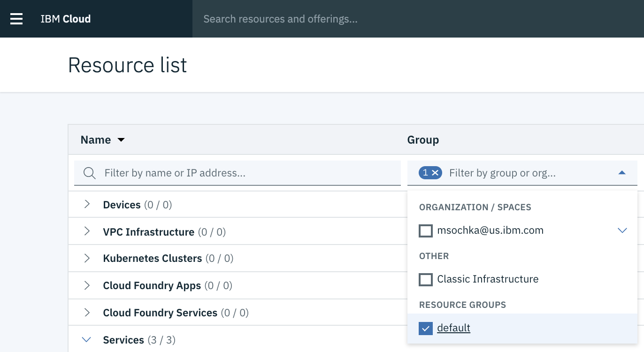This screenshot has width=644, height=352.
Task: Focus the Filter by name or IP field
Action: [x=238, y=173]
